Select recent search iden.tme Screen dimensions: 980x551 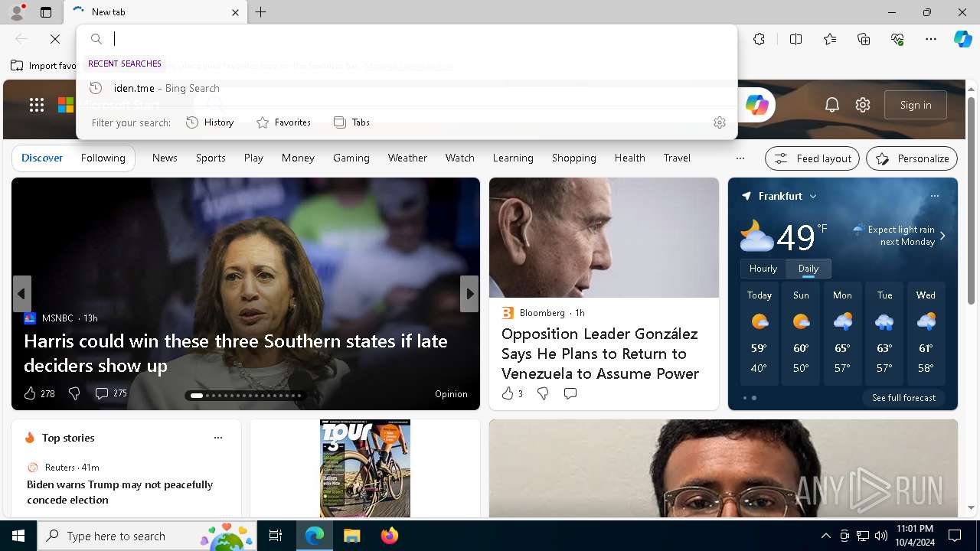407,88
